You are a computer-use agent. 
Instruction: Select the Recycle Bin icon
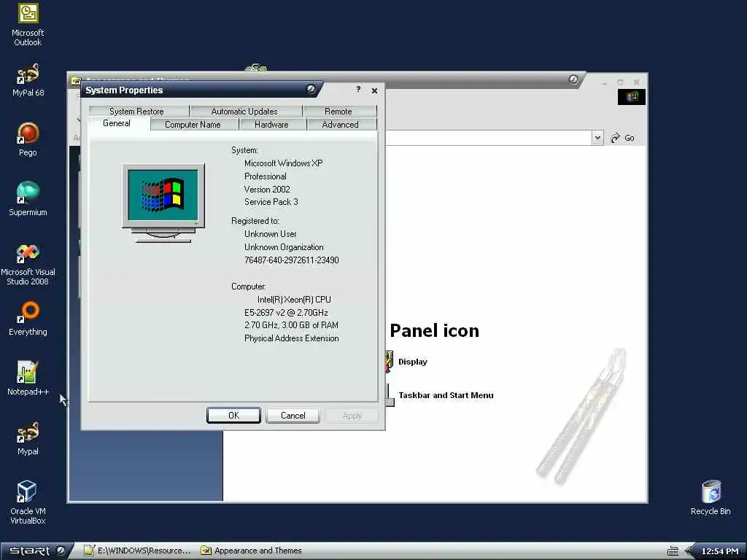click(x=711, y=497)
